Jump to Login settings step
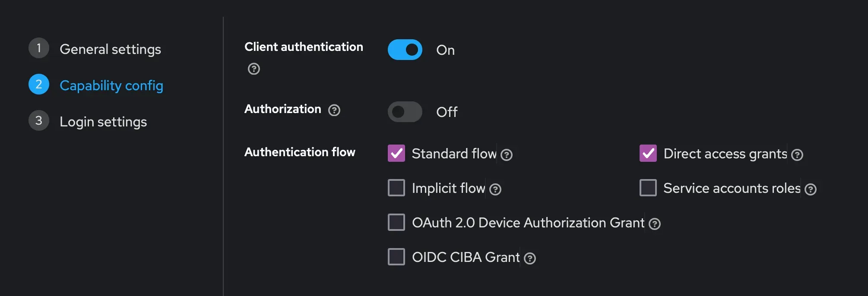This screenshot has width=868, height=296. point(103,122)
